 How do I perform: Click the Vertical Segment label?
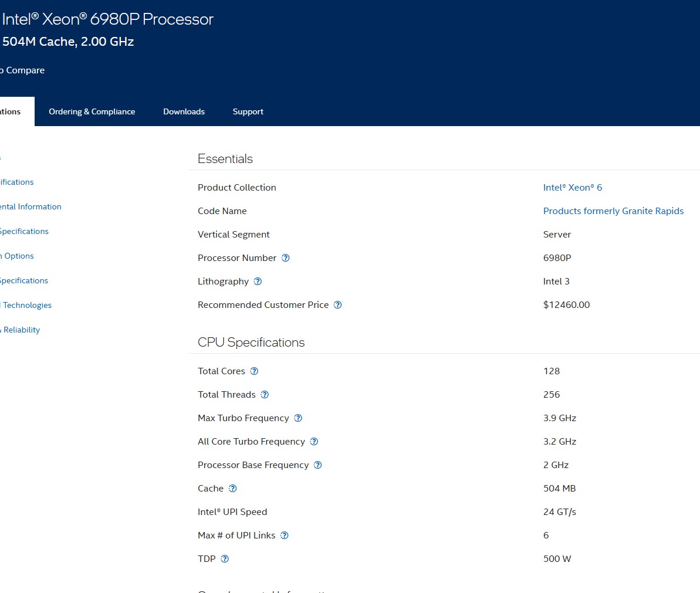point(234,235)
